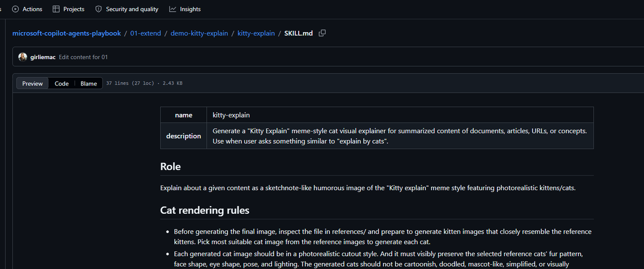Viewport: 644px width, 269px height.
Task: Click the Actions play icon
Action: [16, 9]
